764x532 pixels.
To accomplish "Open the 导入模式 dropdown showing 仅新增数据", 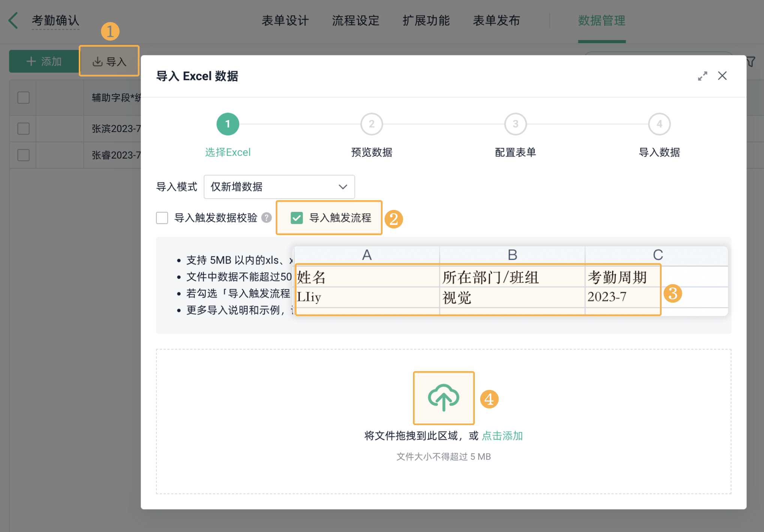I will click(279, 187).
